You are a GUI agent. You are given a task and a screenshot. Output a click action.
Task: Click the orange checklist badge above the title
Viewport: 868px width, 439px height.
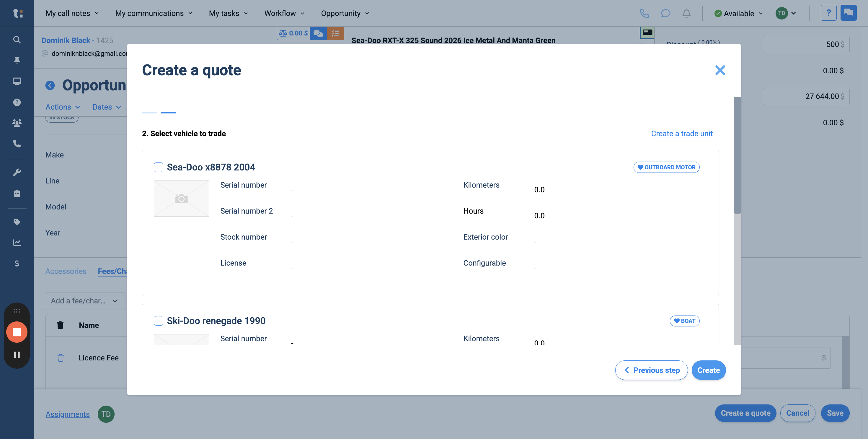tap(335, 33)
